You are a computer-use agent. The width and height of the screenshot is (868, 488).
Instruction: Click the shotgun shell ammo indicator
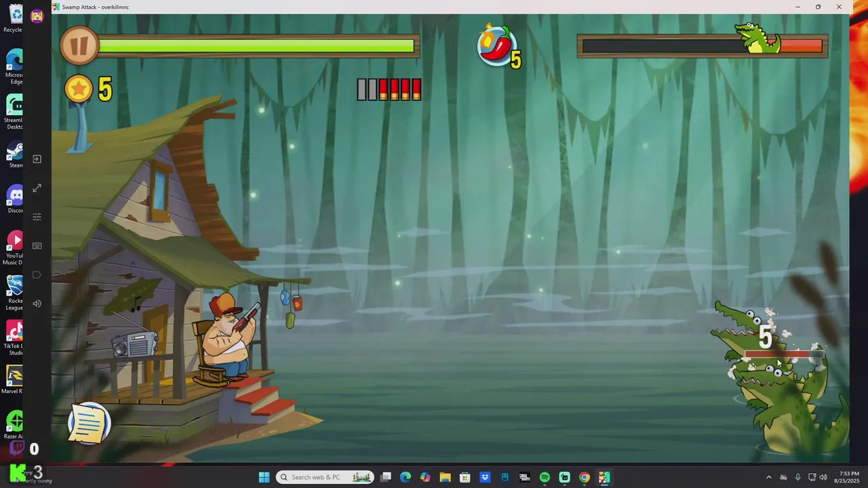tap(389, 89)
